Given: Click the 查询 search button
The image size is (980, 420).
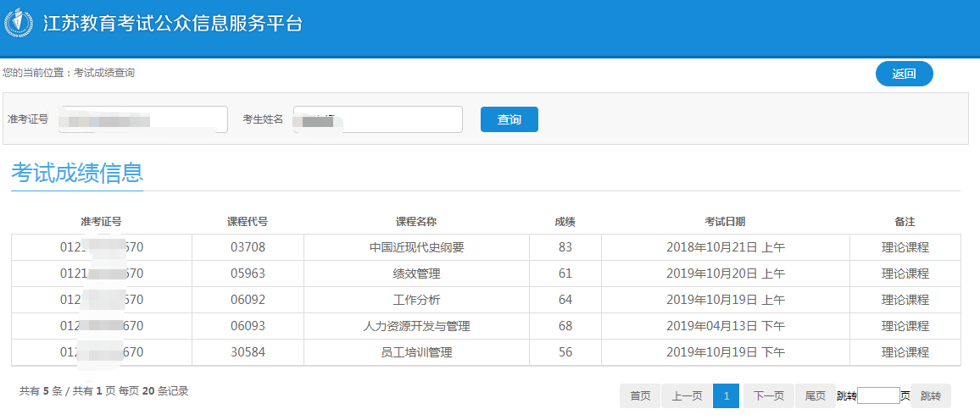Looking at the screenshot, I should click(x=509, y=119).
